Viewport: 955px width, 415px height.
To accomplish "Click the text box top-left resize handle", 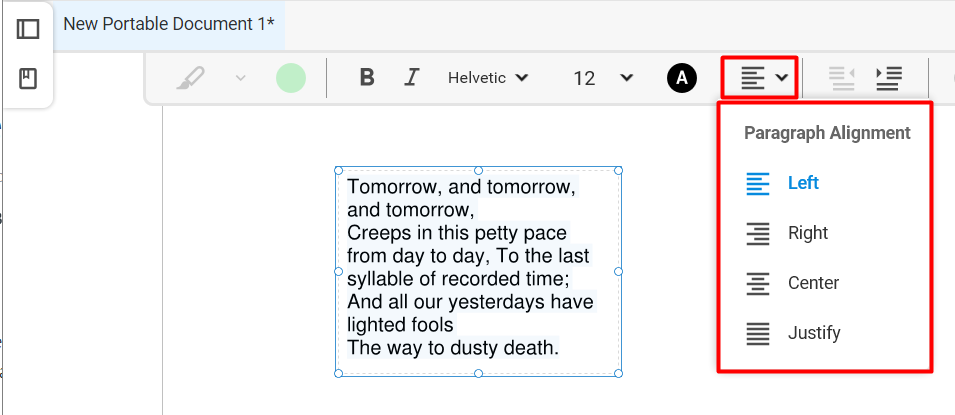I will [339, 170].
